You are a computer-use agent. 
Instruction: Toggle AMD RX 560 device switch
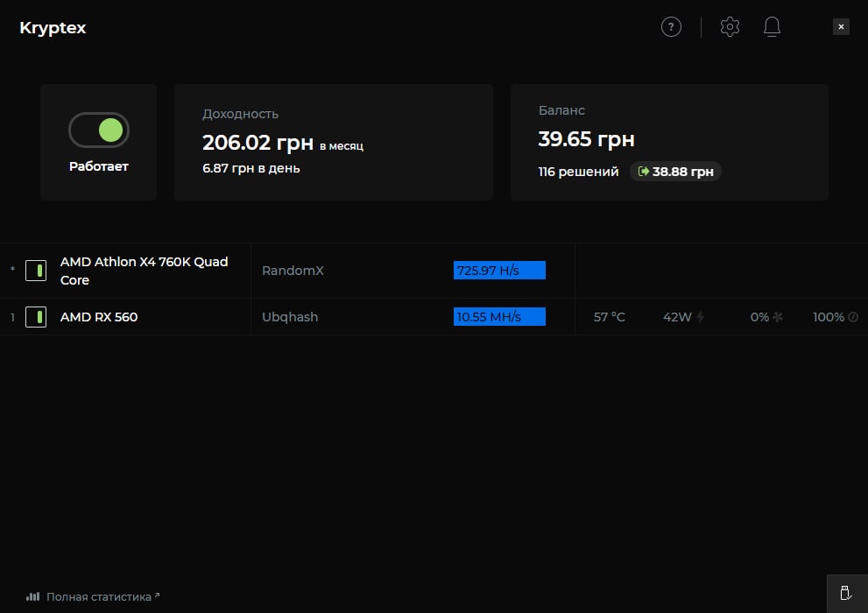click(36, 317)
